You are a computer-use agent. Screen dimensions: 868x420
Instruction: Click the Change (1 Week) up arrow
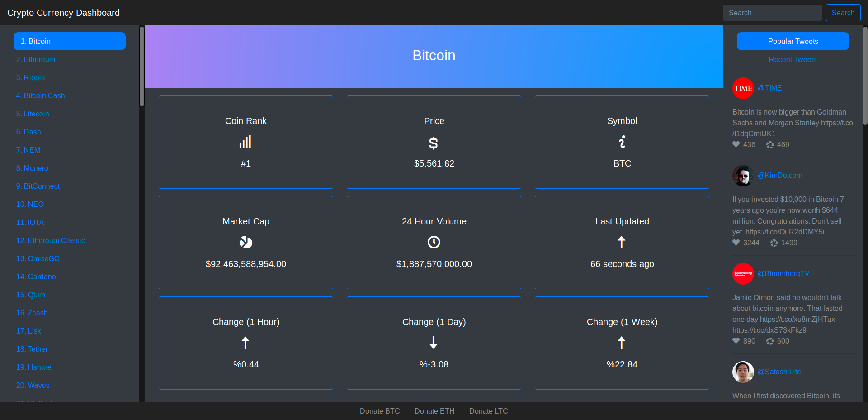[622, 343]
